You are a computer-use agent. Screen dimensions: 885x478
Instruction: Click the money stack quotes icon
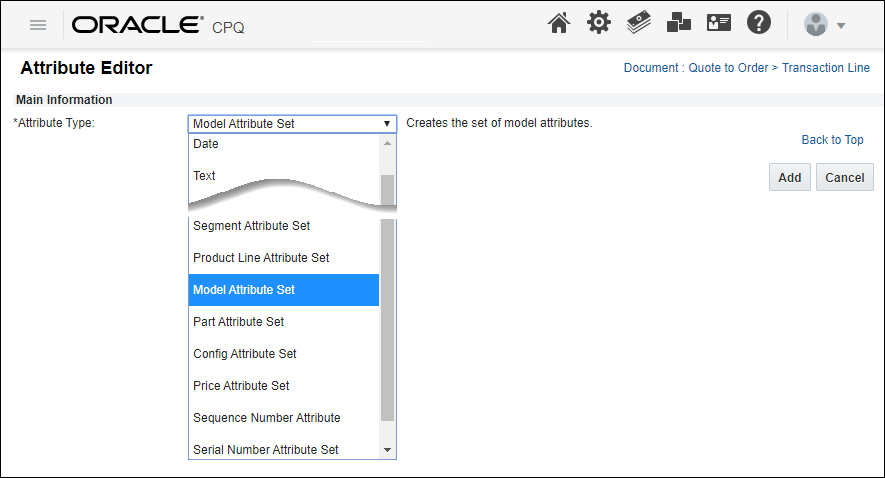(x=639, y=23)
